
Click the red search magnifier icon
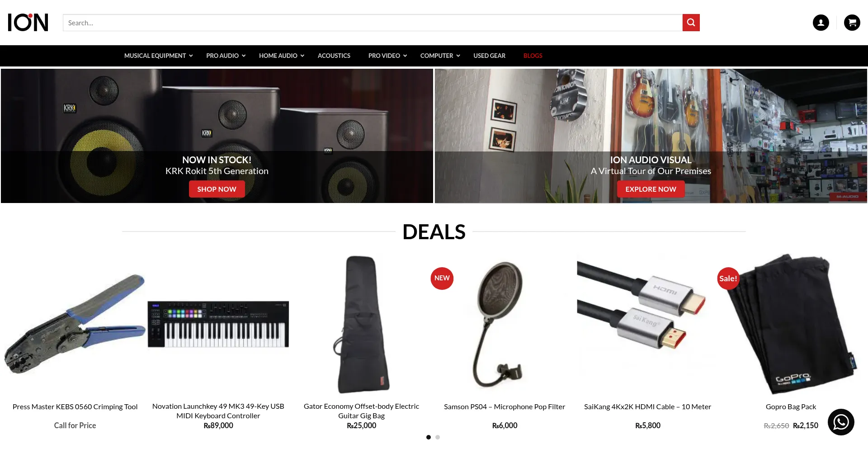(x=691, y=23)
